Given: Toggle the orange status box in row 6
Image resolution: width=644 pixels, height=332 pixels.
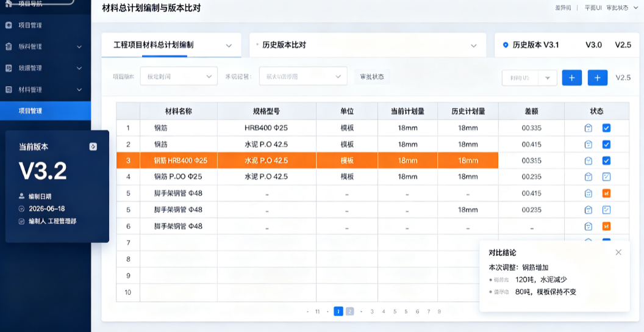Looking at the screenshot, I should pos(606,226).
